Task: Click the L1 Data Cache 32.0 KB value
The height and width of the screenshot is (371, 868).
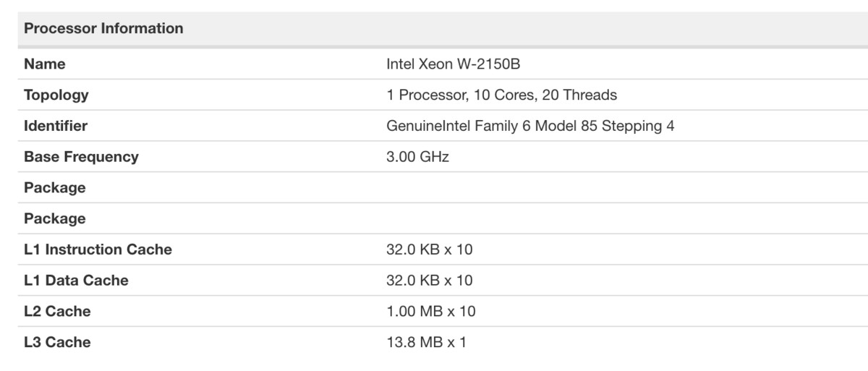Action: 430,281
